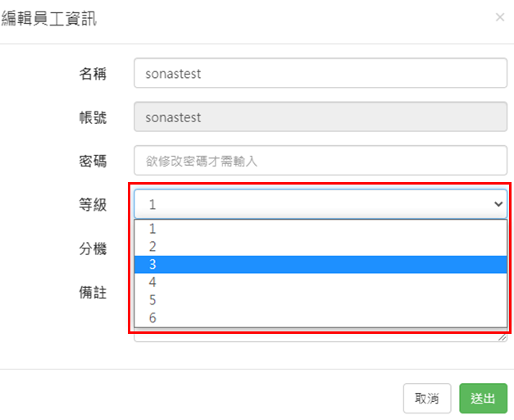
Task: Pick highlighted option 3 in the list
Action: [320, 264]
